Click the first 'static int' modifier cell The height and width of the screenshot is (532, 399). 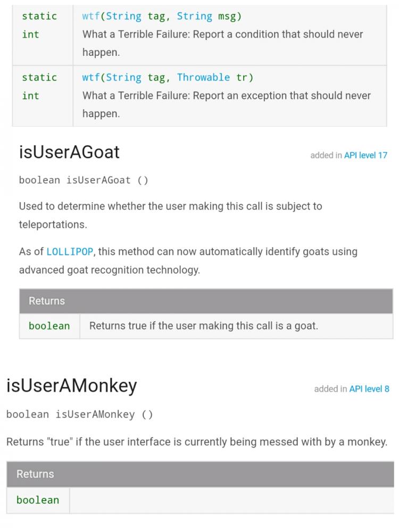point(43,35)
